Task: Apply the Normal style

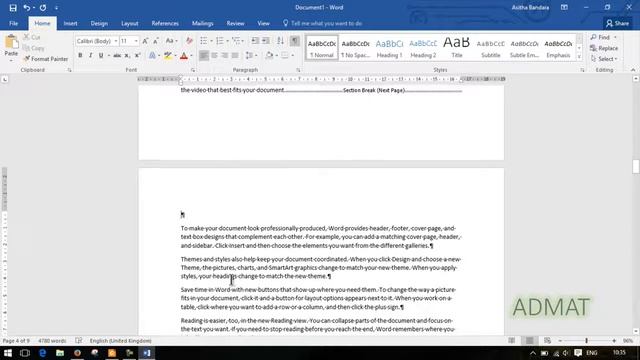Action: (322, 48)
